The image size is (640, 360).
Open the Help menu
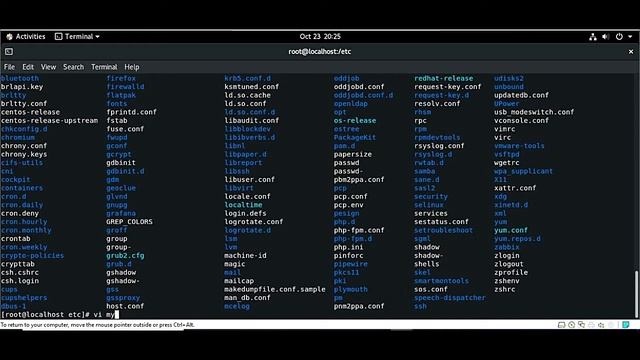click(131, 67)
